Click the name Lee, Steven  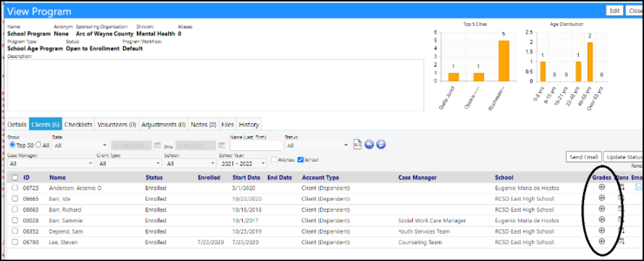(x=63, y=242)
